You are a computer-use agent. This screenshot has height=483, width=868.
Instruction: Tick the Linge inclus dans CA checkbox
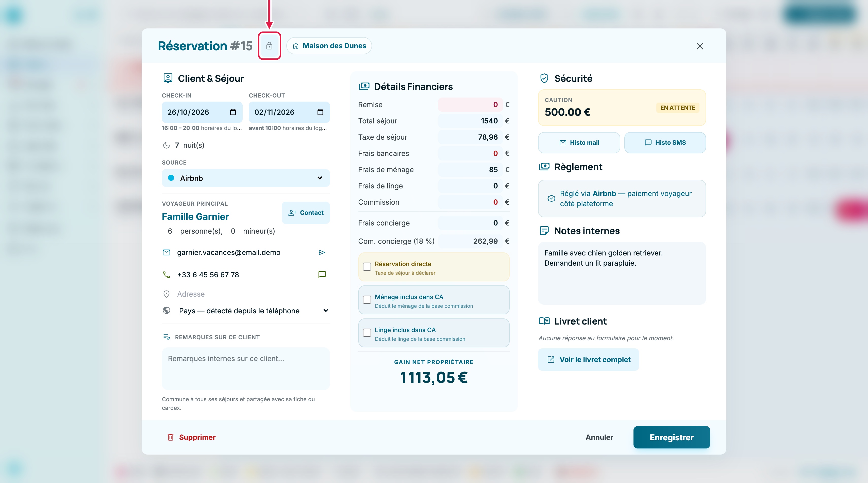pos(367,333)
